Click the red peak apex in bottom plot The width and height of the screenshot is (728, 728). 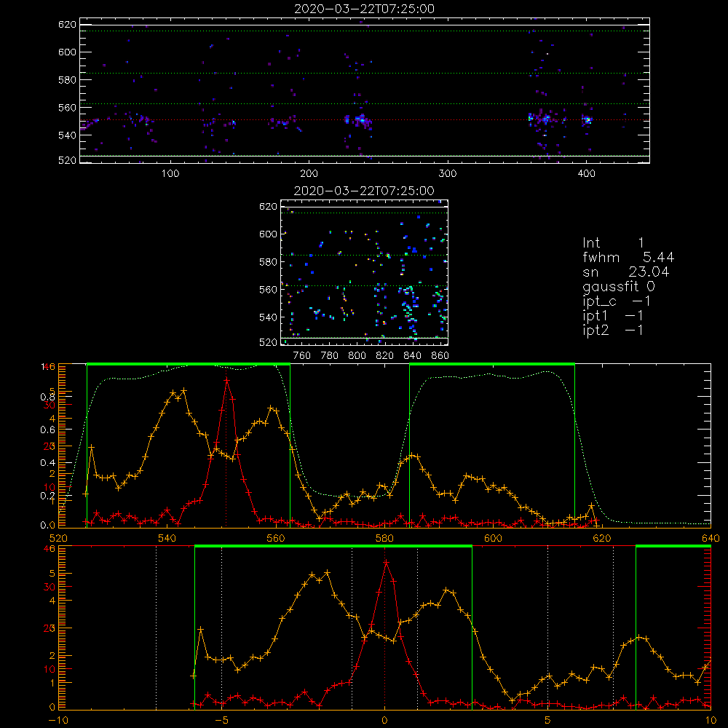click(386, 562)
